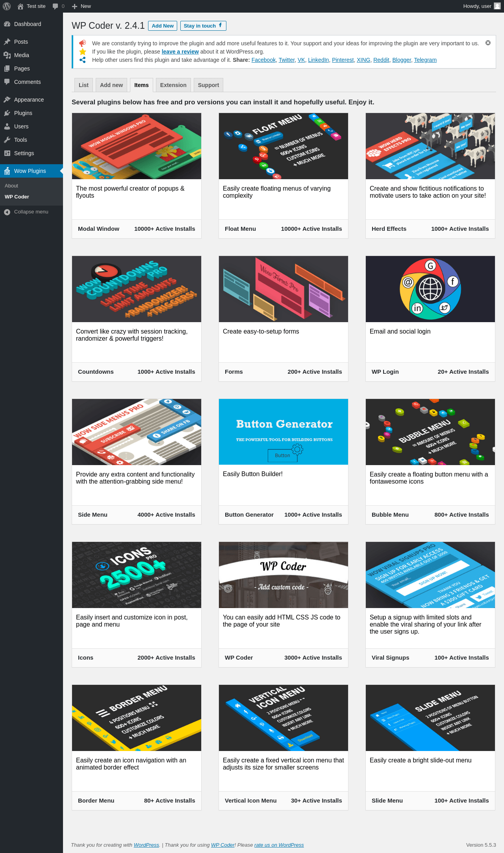Open the Slide Menu plugin thumbnail

(x=430, y=718)
